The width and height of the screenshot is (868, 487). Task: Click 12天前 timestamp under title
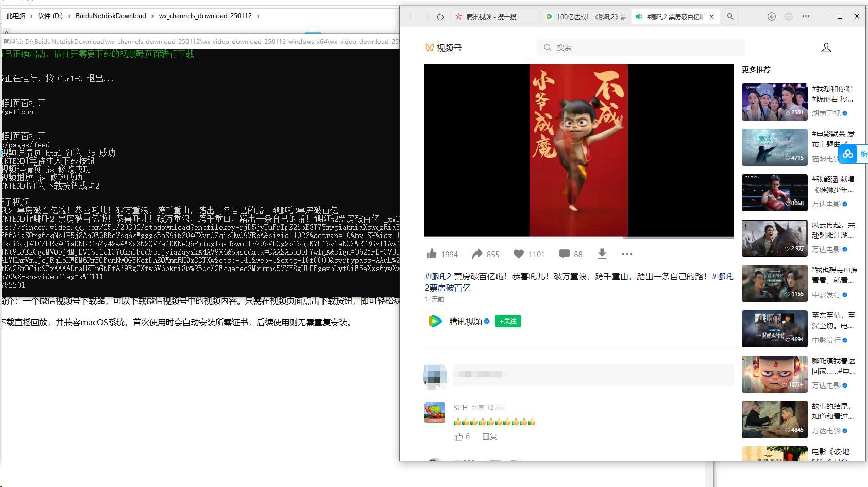[434, 299]
